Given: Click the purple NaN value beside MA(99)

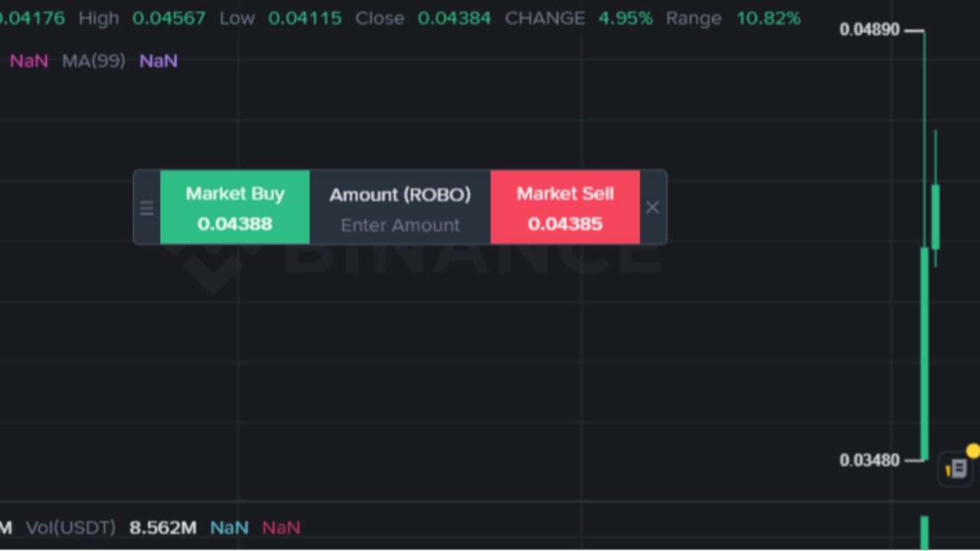Looking at the screenshot, I should tap(158, 60).
